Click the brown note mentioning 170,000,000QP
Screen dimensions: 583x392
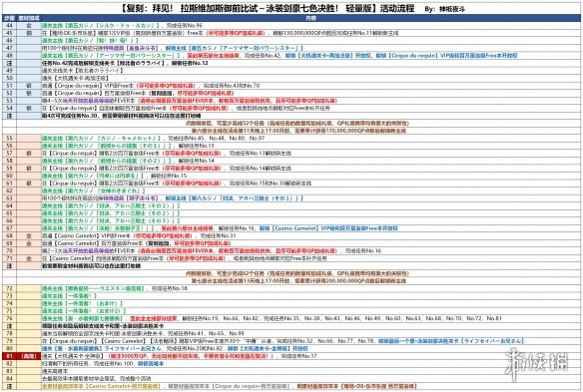298,131
